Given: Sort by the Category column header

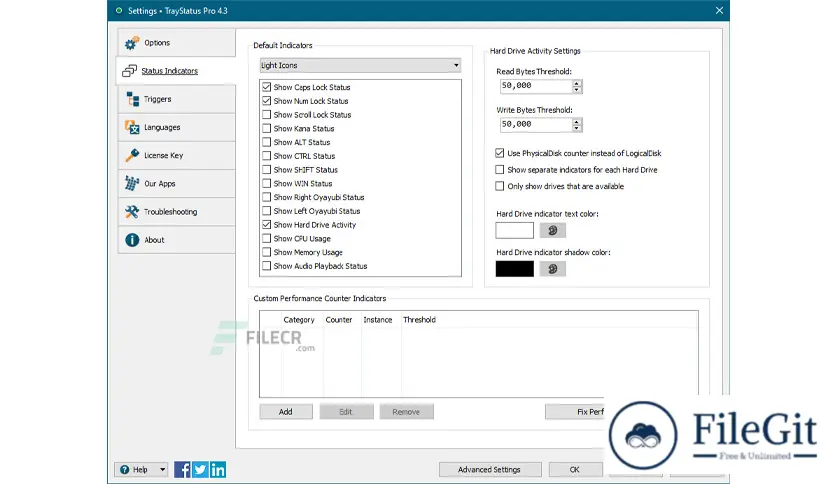Looking at the screenshot, I should [299, 319].
